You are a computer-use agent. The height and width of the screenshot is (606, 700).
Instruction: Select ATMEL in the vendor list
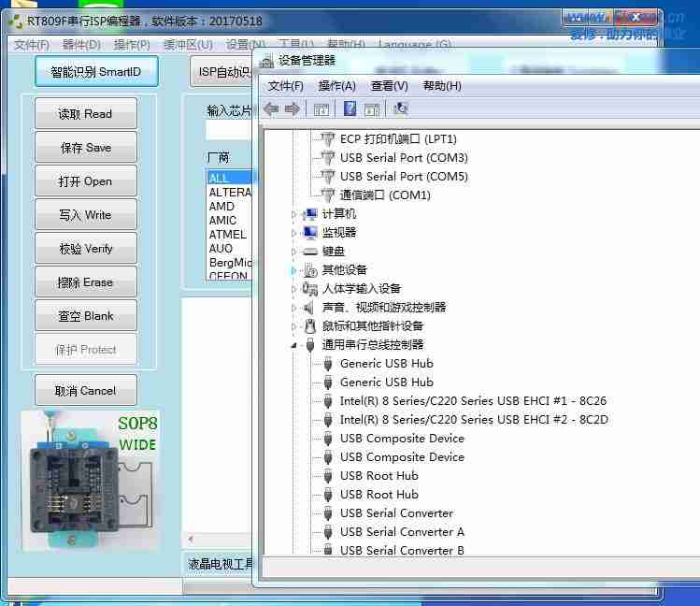point(230,234)
